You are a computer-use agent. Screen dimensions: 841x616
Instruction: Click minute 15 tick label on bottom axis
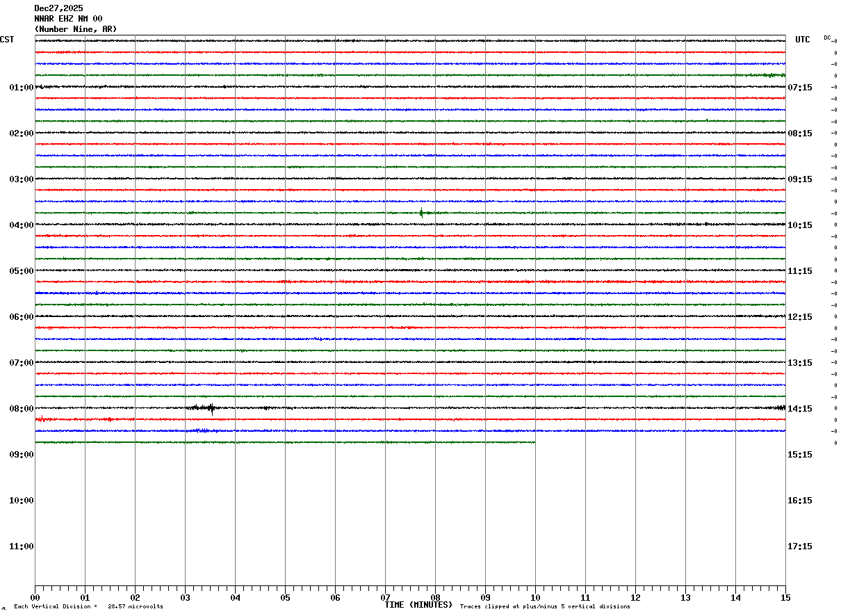(785, 598)
